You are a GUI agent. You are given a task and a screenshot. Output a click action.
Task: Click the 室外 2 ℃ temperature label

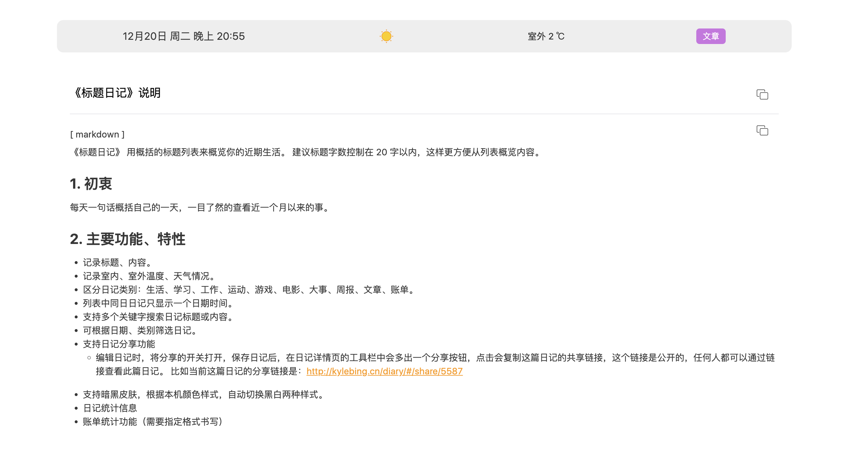(546, 36)
